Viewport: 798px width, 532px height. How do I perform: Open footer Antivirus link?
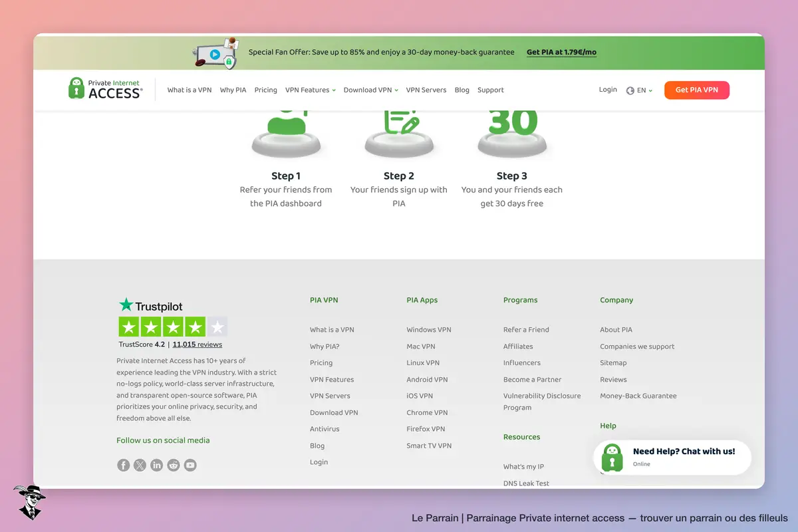tap(325, 429)
